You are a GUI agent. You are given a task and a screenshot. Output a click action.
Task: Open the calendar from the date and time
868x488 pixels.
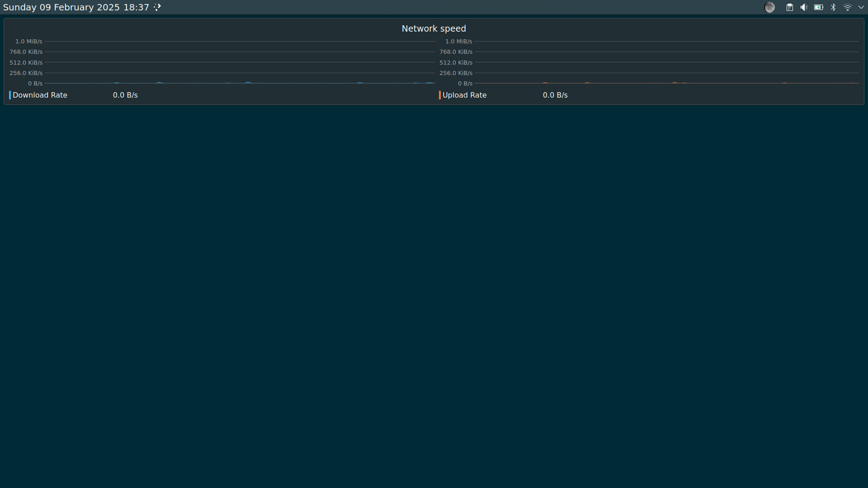(x=76, y=7)
